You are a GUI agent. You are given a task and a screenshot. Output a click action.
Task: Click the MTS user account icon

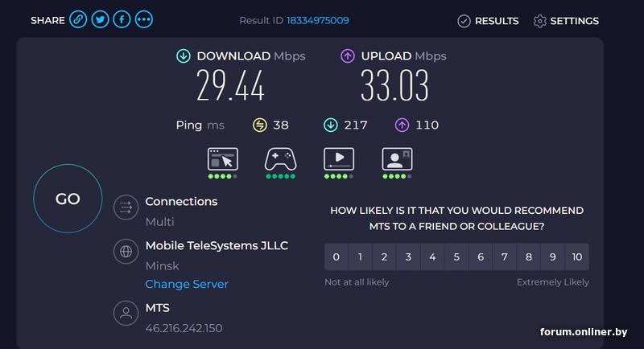coord(126,313)
